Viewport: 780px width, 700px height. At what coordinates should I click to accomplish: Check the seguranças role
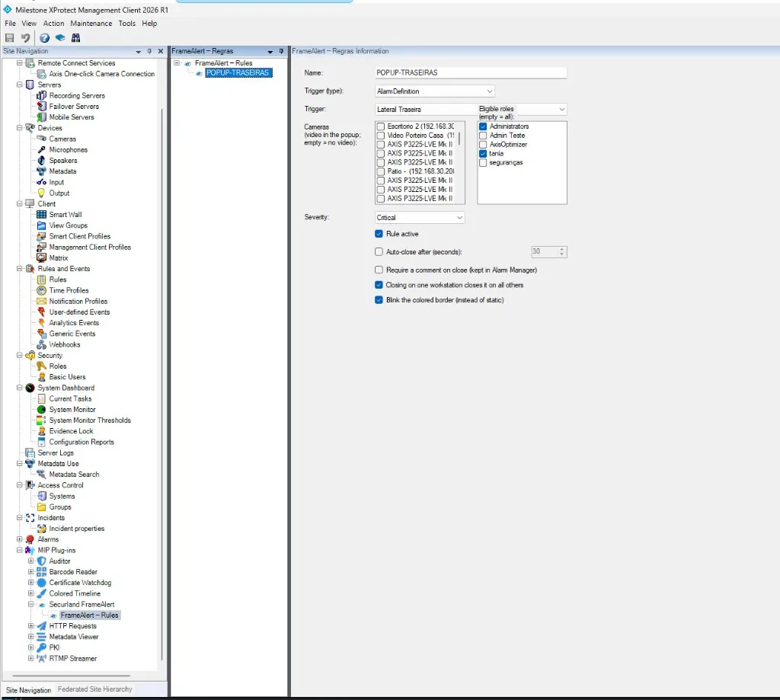point(483,163)
